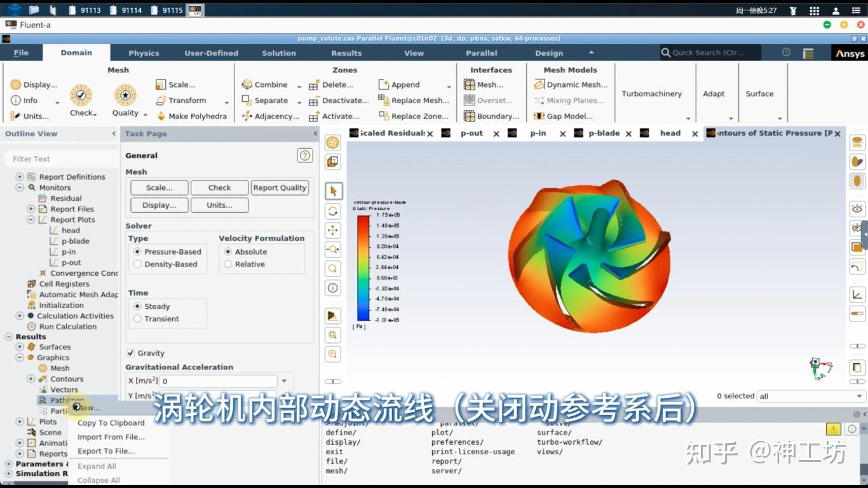Screen dimensions: 868x488
Task: Click the mesh Display icon in ribbon
Action: 16,85
